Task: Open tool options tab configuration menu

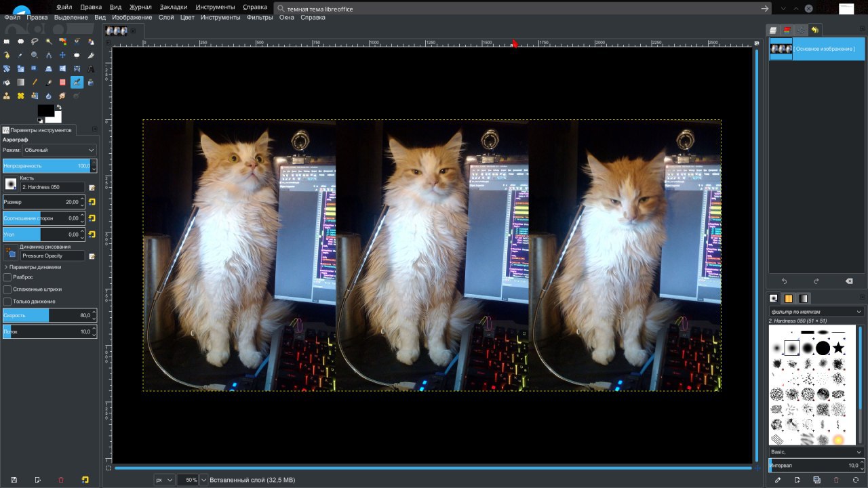Action: pos(94,129)
